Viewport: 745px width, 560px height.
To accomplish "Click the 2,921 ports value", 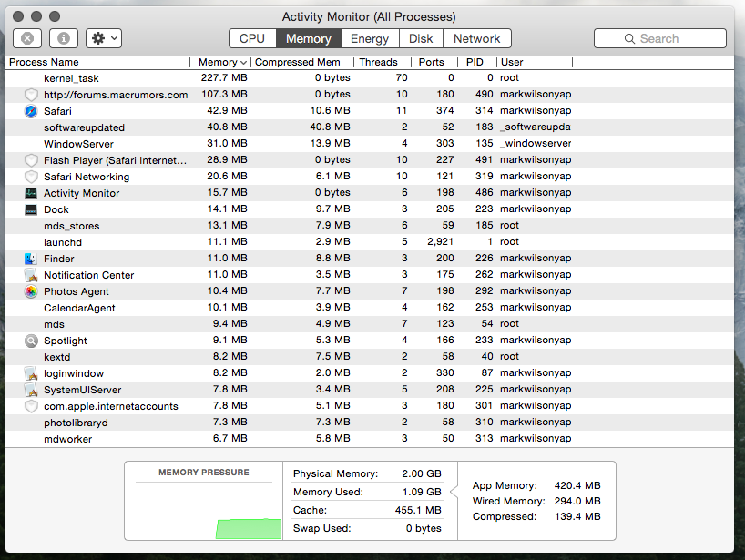I will tap(441, 242).
